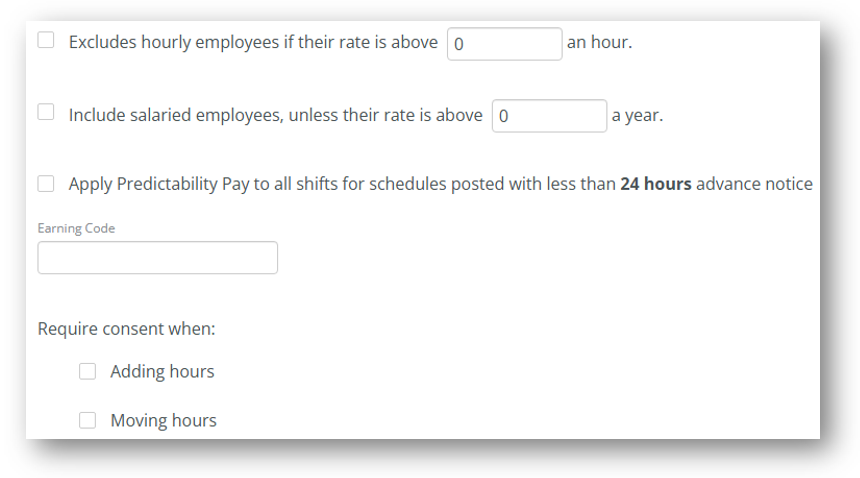This screenshot has height=478, width=860.
Task: Click the bold '24 hours' text
Action: click(x=656, y=184)
